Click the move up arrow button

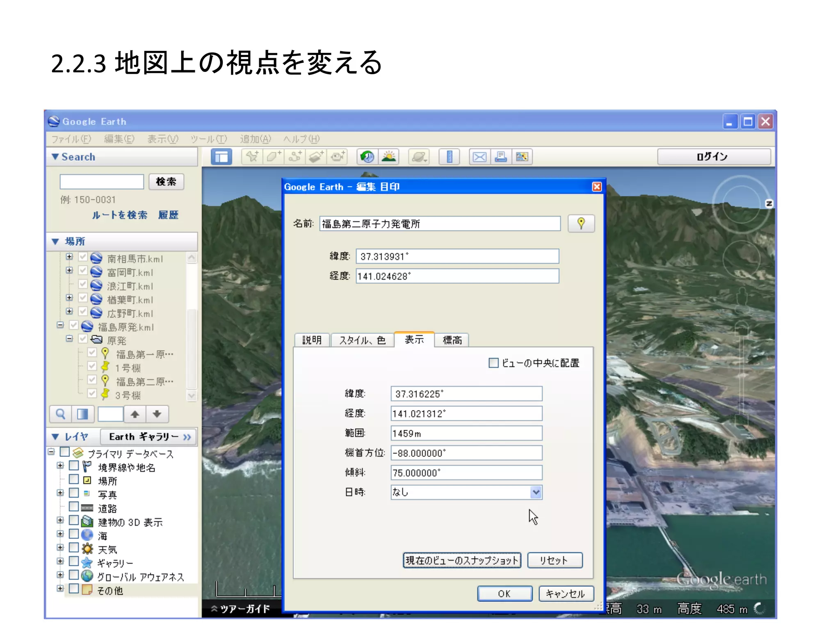(135, 414)
